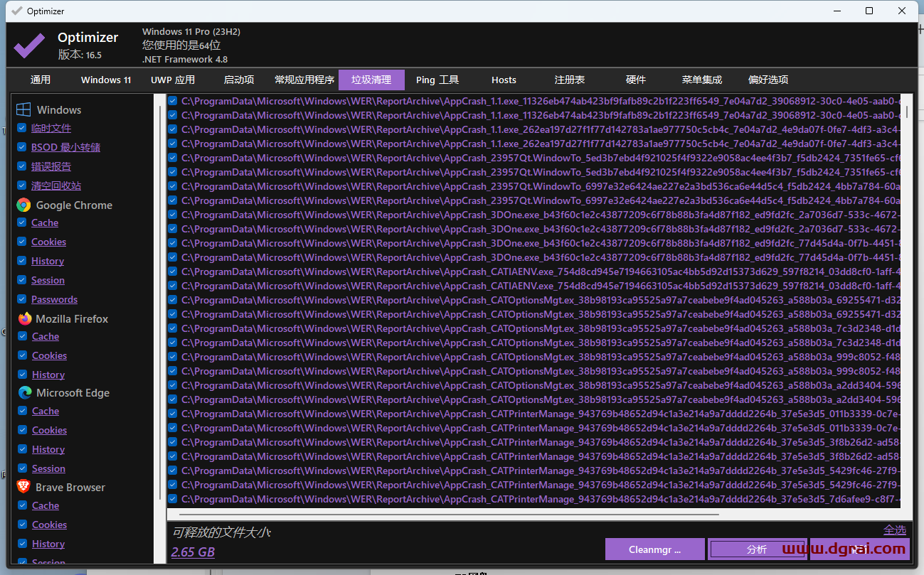Open the 偏好选项 tab

(768, 80)
